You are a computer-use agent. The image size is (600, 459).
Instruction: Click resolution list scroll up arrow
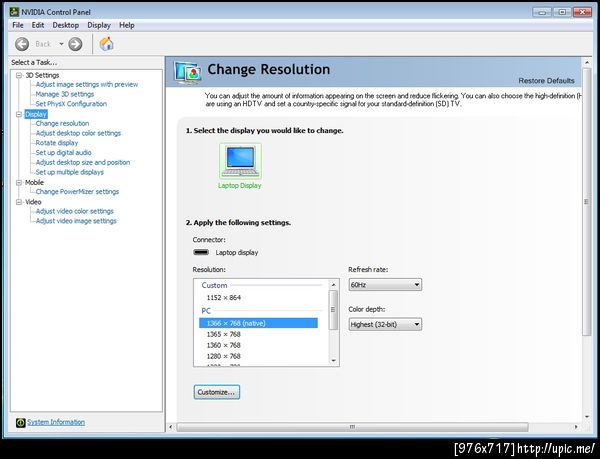(333, 285)
